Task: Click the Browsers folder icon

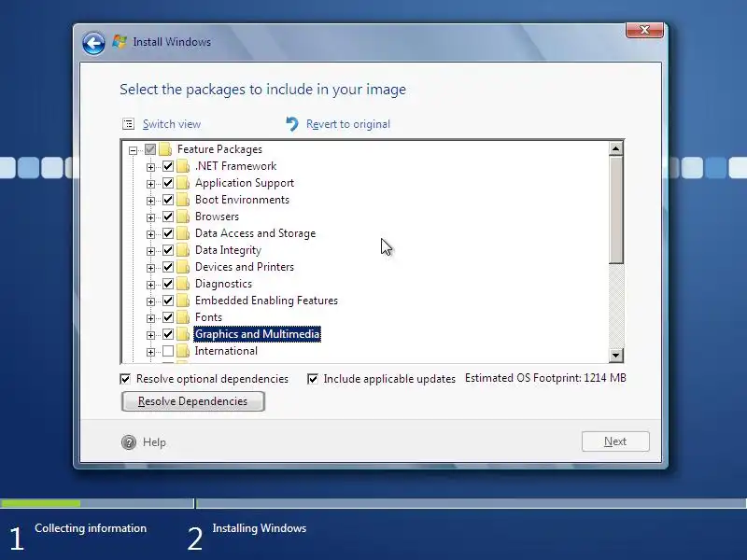Action: click(183, 217)
